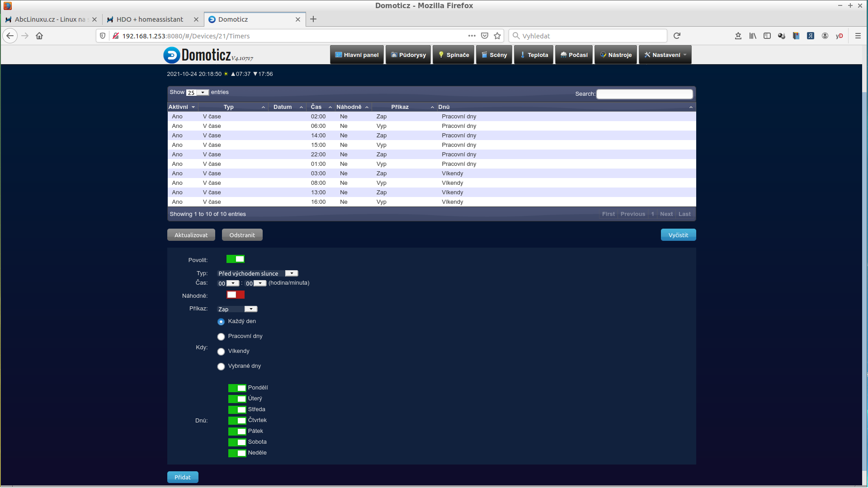Toggle the Středa day switch
The height and width of the screenshot is (488, 868).
(x=237, y=409)
